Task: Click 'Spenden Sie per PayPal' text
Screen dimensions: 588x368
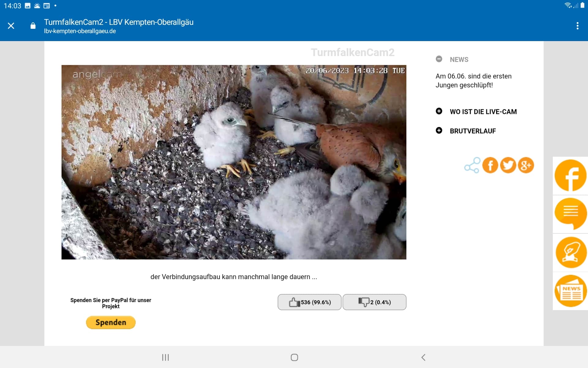Action: 111,303
